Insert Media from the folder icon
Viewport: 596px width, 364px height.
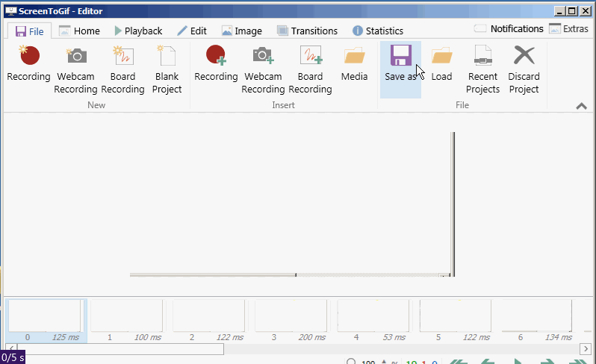click(x=354, y=69)
